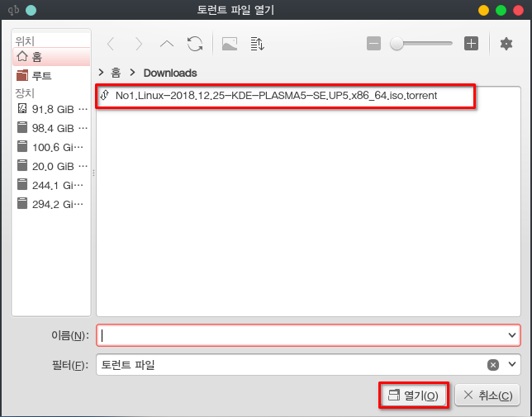Expand the chevron before 홈 in the path bar
Viewport: 532px width, 417px height.
(101, 73)
